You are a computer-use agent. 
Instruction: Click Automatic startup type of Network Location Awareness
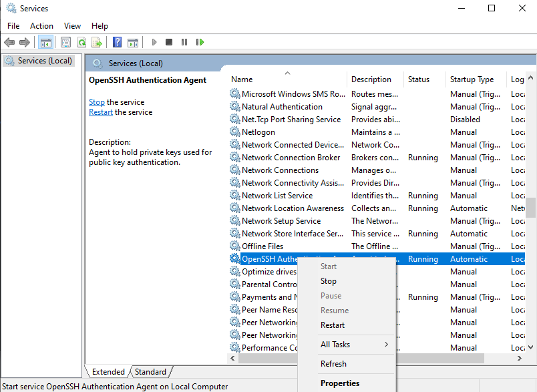pos(468,208)
